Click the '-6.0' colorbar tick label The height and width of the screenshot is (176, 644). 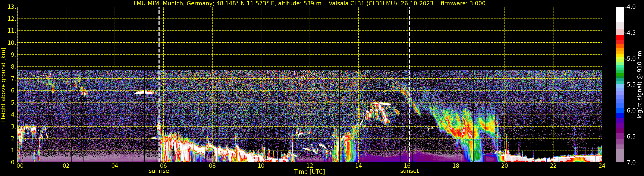click(630, 111)
